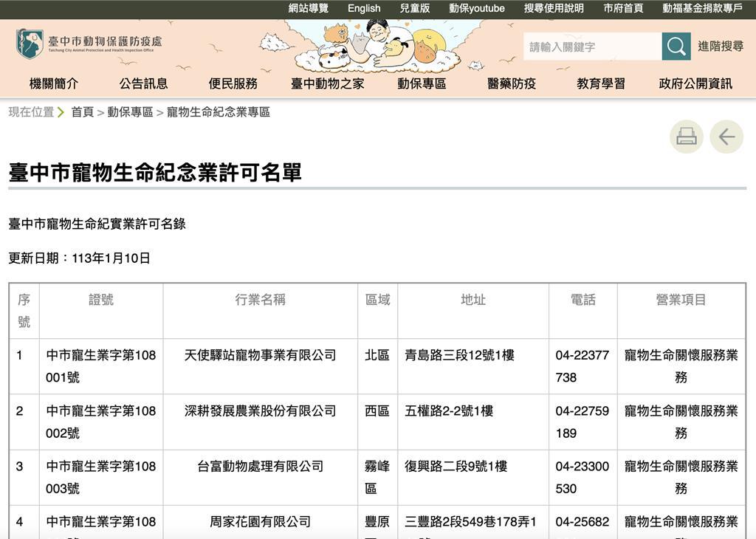Open the 兒童版 link

point(415,8)
